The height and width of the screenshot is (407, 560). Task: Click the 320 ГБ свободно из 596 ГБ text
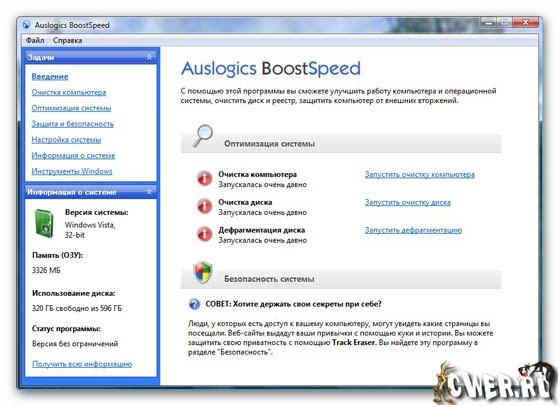(x=77, y=308)
